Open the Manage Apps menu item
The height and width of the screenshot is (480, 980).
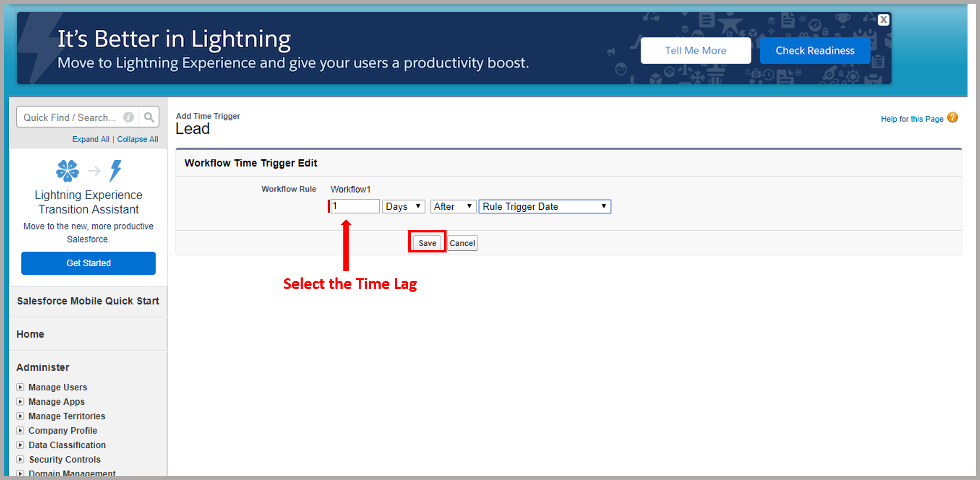click(x=57, y=402)
